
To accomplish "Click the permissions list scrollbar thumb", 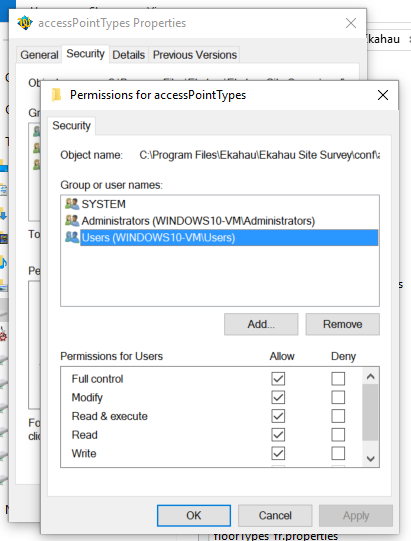I will 370,412.
